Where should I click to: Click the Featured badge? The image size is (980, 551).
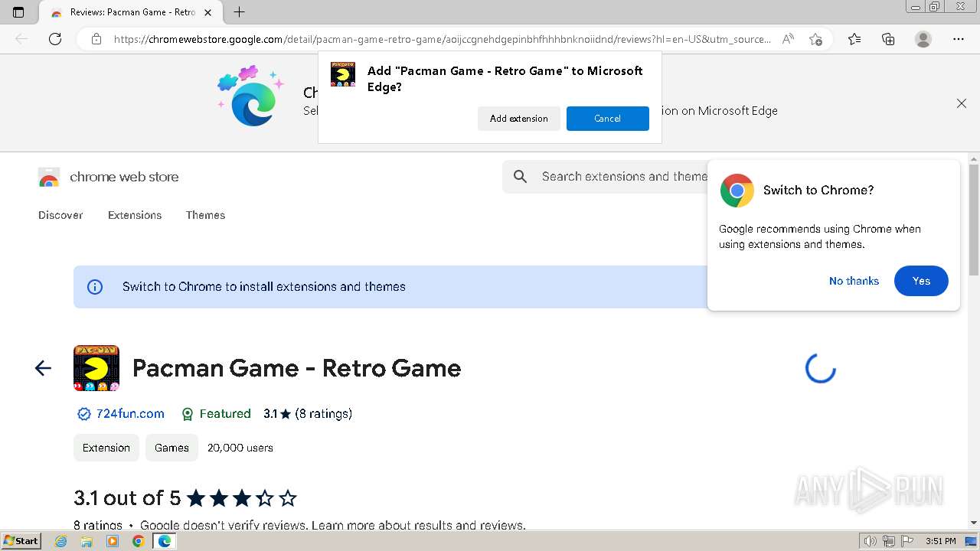(216, 414)
